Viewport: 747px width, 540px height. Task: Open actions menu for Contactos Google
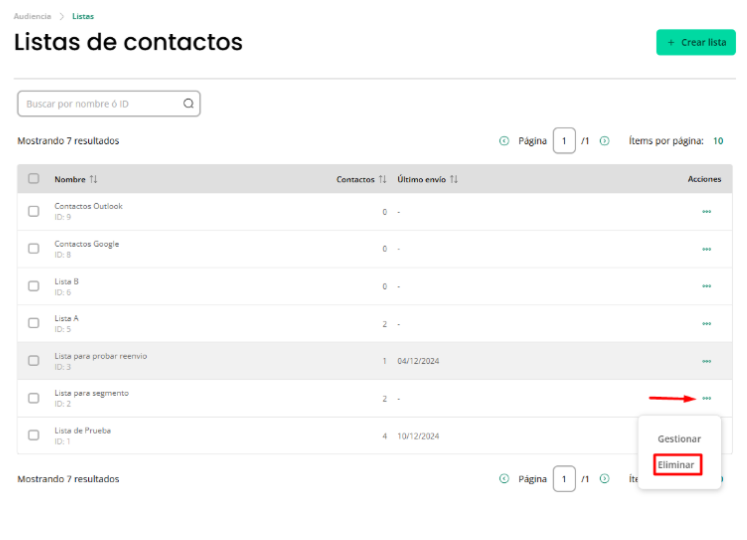[707, 249]
